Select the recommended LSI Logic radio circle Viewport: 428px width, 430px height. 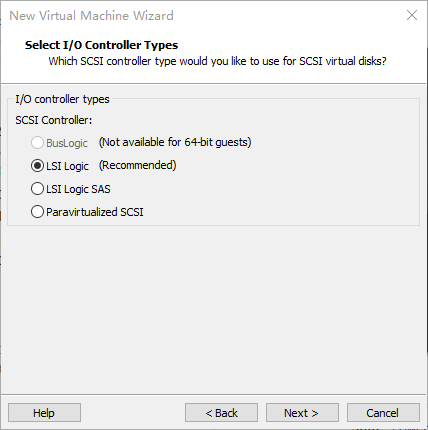tap(37, 166)
